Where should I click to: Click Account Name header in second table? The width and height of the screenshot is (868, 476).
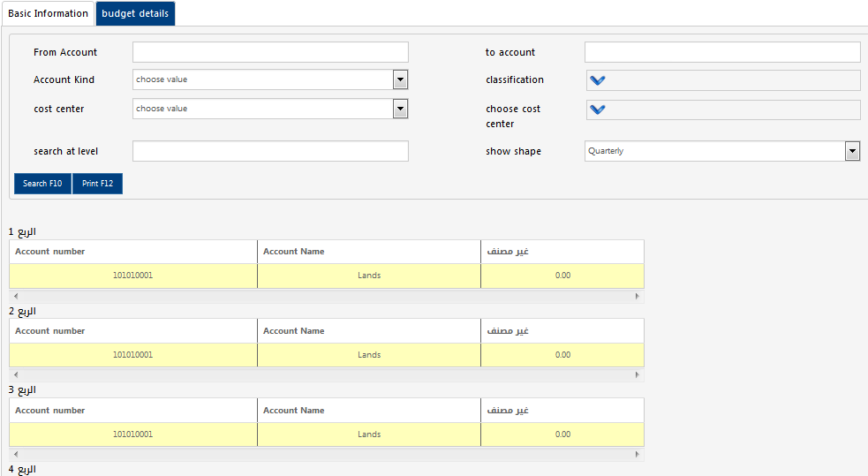pyautogui.click(x=294, y=331)
